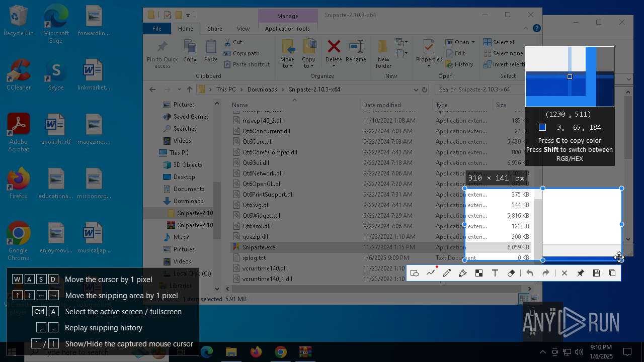
Task: Refresh the Explorer address bar
Action: [x=425, y=89]
